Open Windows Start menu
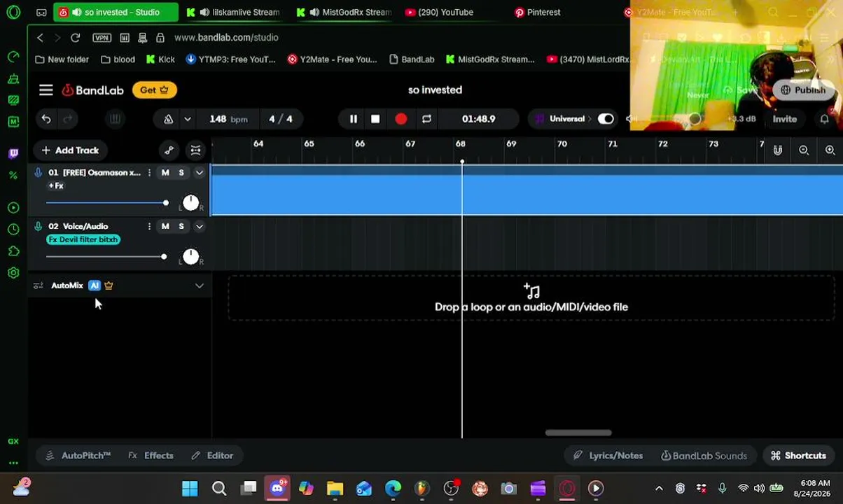 [190, 489]
